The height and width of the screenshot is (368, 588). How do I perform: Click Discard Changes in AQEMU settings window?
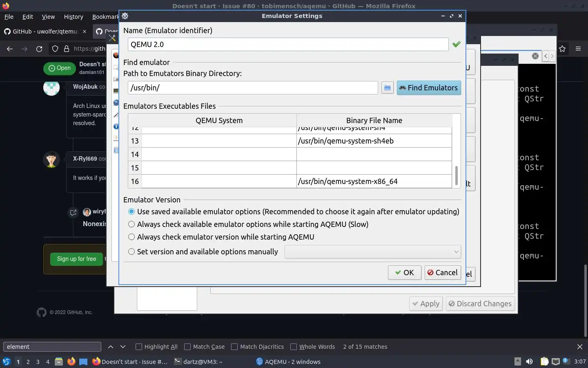tap(480, 304)
